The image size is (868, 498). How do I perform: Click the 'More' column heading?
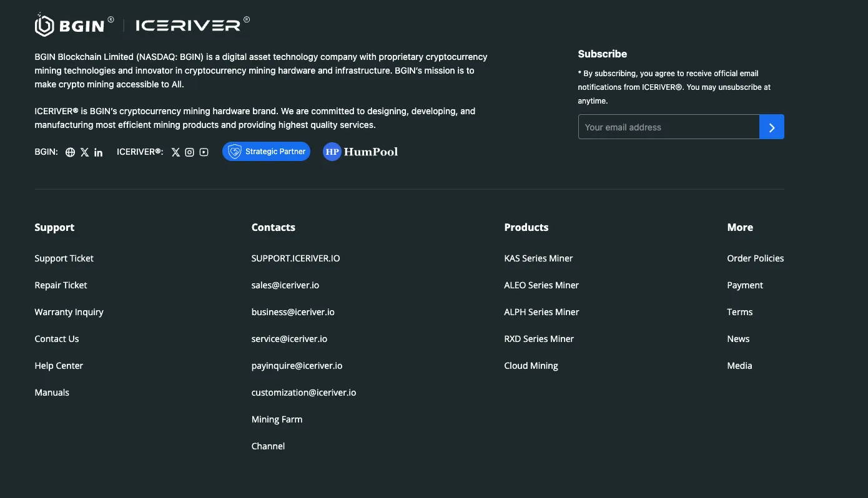tap(740, 228)
